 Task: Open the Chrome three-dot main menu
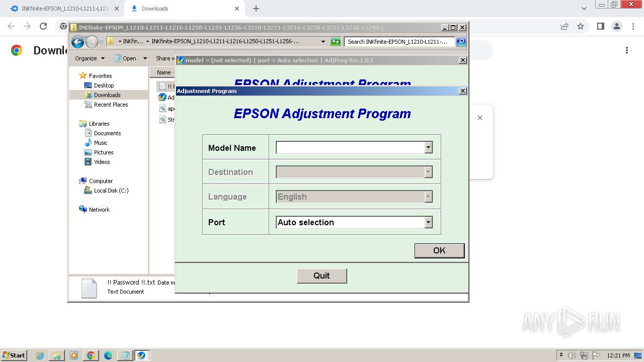(633, 26)
